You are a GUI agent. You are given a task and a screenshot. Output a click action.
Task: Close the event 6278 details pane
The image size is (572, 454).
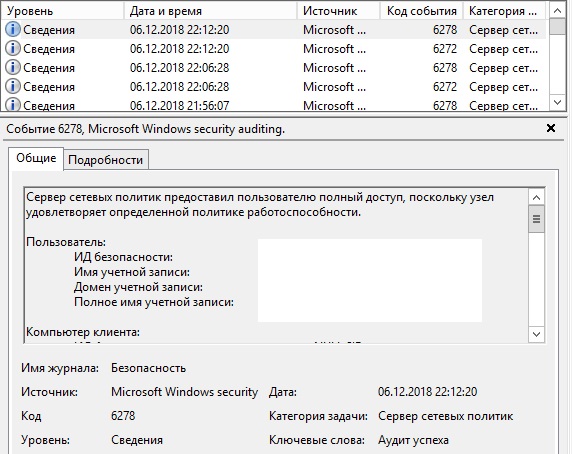[551, 128]
